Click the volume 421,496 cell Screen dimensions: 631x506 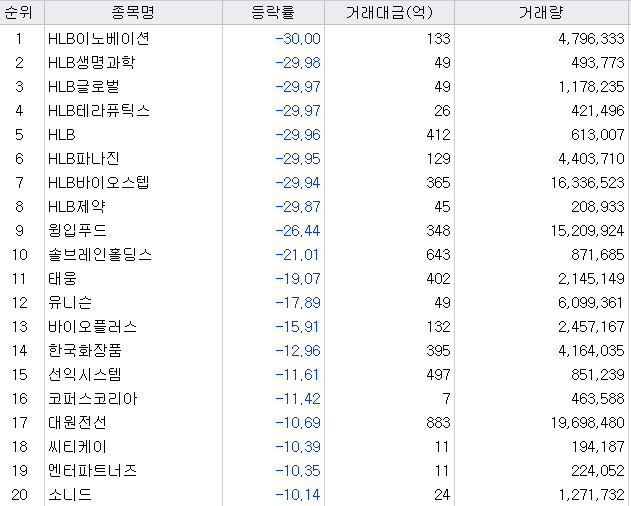point(598,111)
